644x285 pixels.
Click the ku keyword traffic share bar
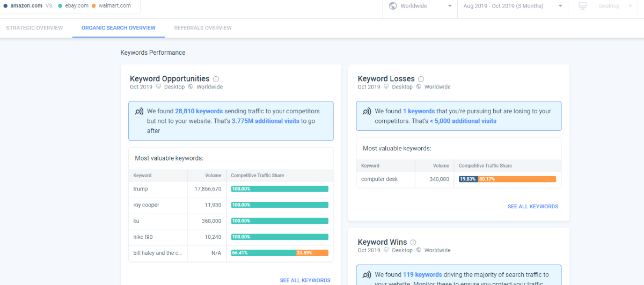click(x=280, y=221)
